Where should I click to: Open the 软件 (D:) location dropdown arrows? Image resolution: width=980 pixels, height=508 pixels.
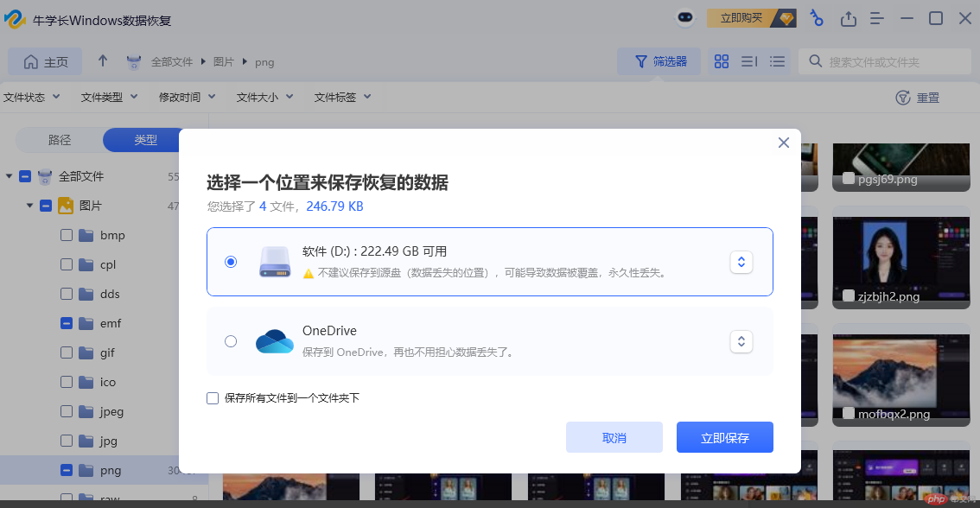(741, 262)
